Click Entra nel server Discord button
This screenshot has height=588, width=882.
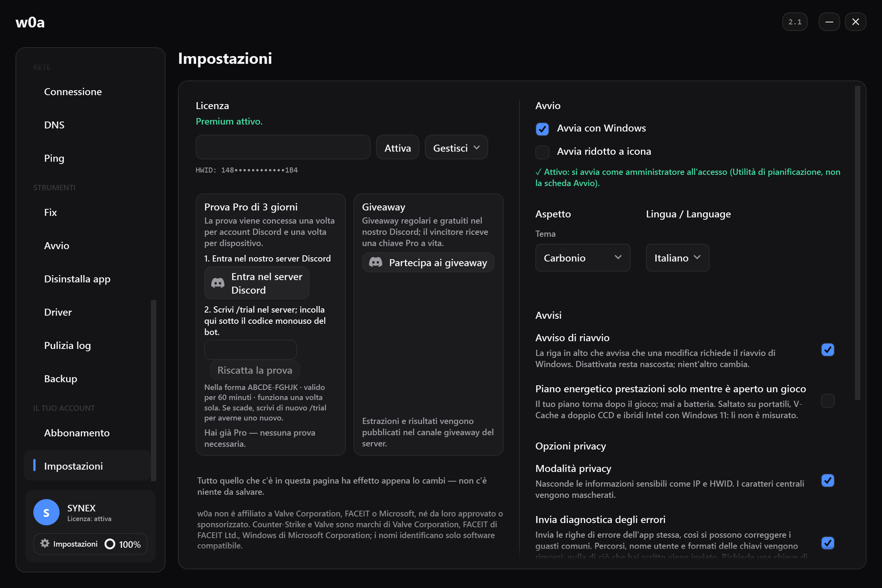257,283
